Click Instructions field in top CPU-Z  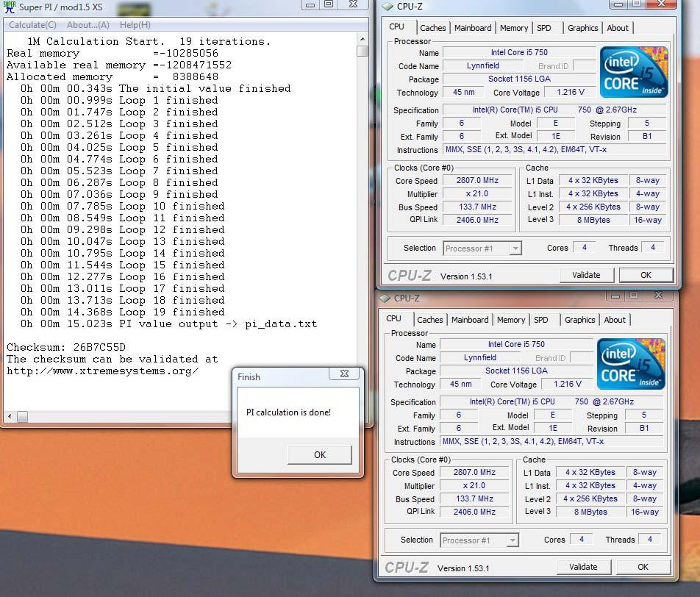click(554, 149)
